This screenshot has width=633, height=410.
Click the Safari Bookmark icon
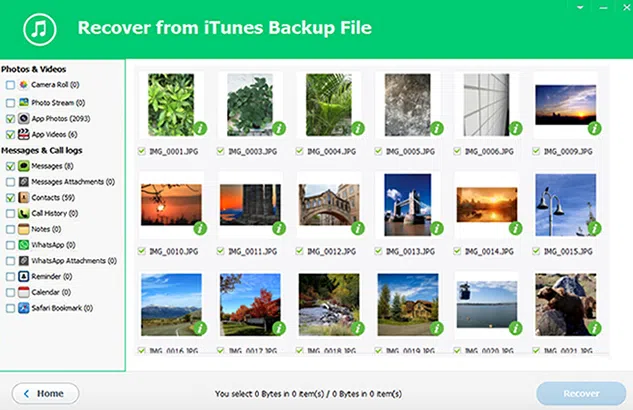[22, 307]
